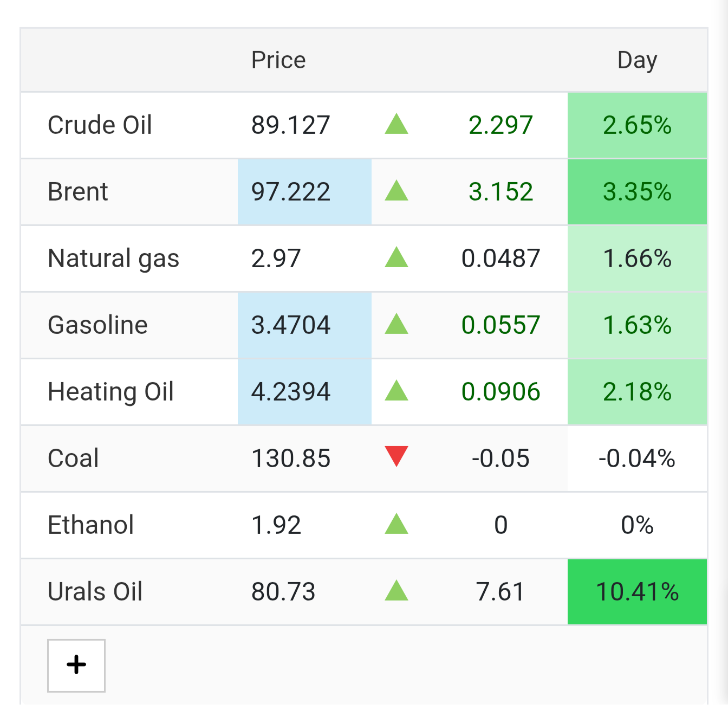Click the 10.41% Urals Oil day cell
The image size is (728, 710).
[x=638, y=592]
